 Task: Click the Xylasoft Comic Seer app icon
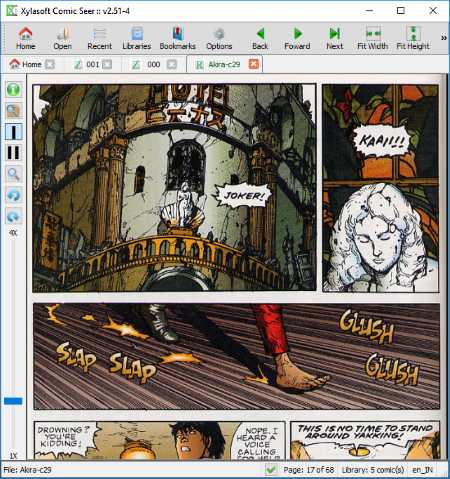pyautogui.click(x=11, y=11)
